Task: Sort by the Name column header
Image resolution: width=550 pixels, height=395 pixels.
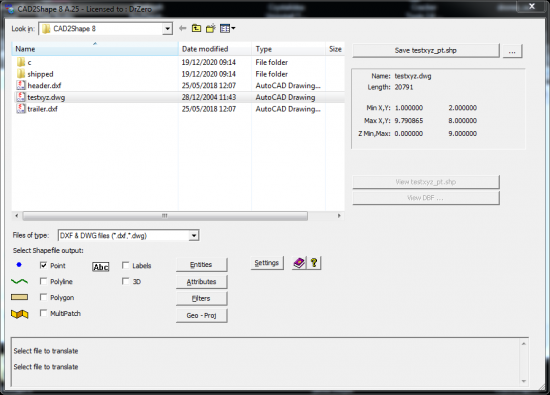Action: click(95, 49)
